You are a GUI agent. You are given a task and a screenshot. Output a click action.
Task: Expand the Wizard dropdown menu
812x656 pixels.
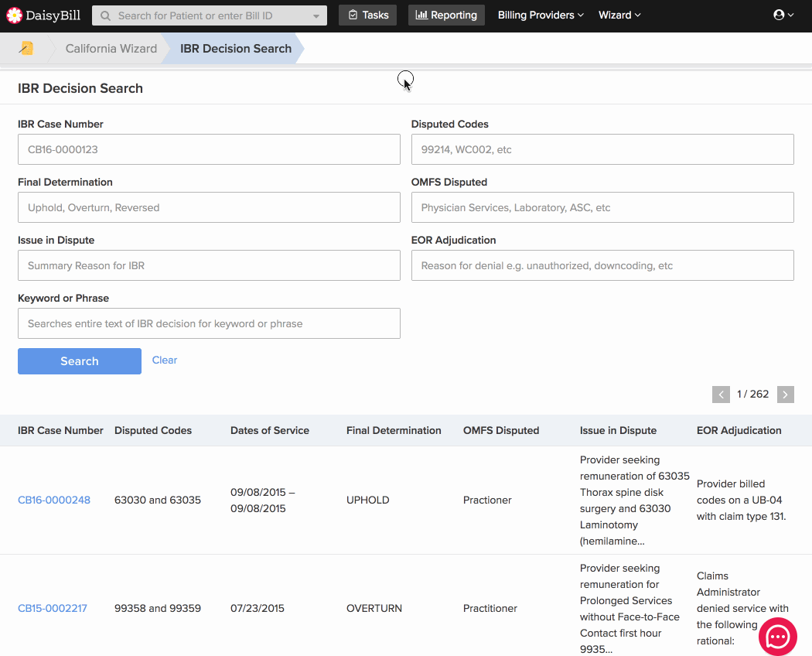[x=619, y=15]
